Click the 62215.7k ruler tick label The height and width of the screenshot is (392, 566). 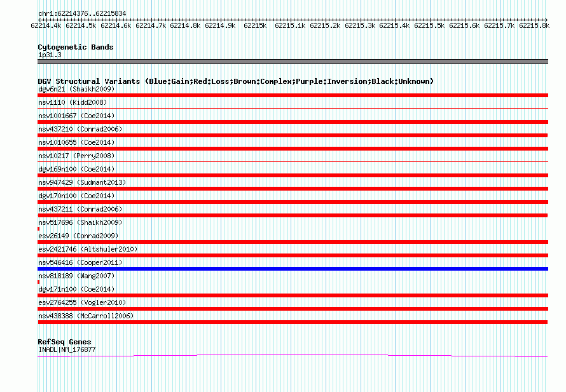click(499, 25)
